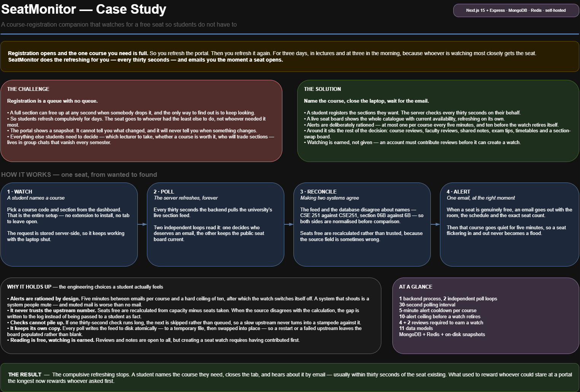The height and width of the screenshot is (392, 580).
Task: Click 'One email, at the right moment' subtitle
Action: [x=481, y=198]
